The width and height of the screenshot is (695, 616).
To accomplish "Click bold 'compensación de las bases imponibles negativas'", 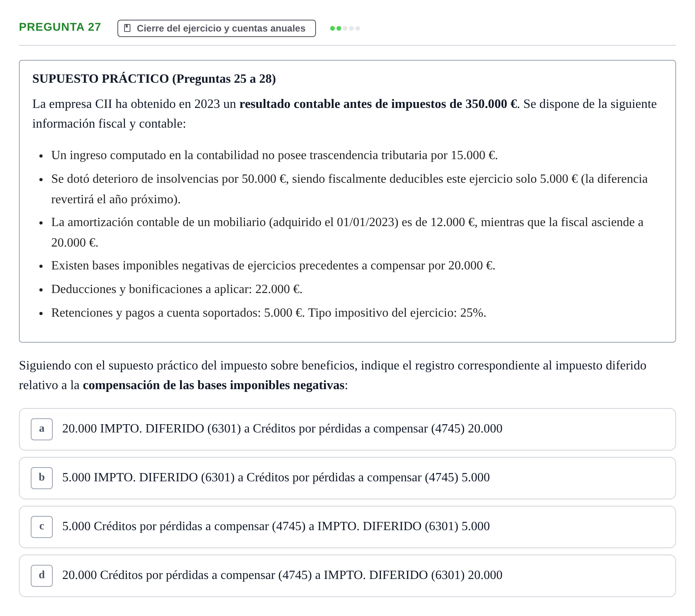I will click(214, 385).
